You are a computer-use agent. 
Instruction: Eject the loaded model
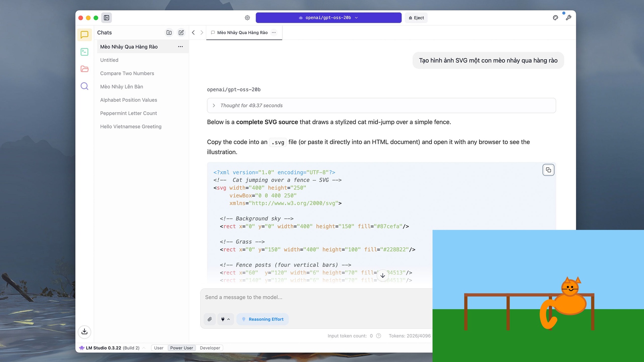pos(416,18)
